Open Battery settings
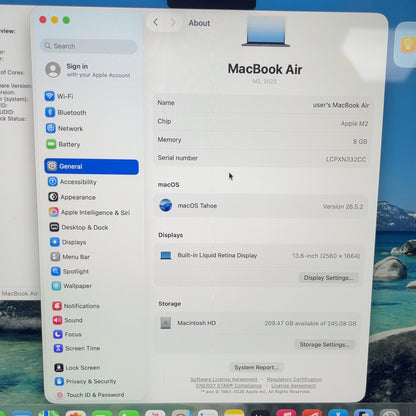 [x=63, y=144]
